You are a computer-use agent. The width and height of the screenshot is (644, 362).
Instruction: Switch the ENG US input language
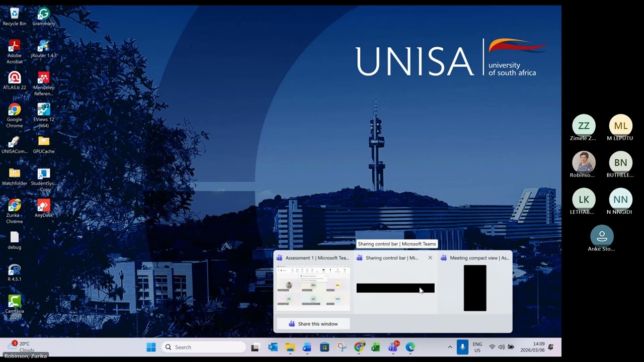click(x=477, y=347)
